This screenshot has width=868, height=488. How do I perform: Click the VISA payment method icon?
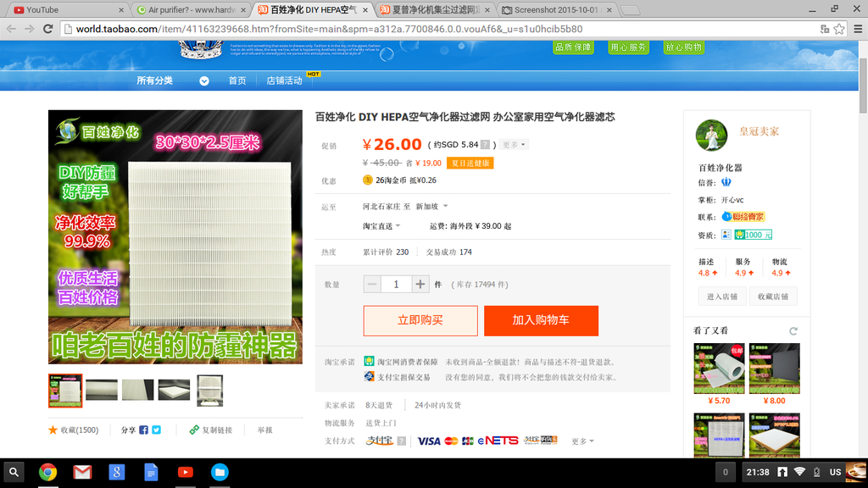pyautogui.click(x=429, y=440)
